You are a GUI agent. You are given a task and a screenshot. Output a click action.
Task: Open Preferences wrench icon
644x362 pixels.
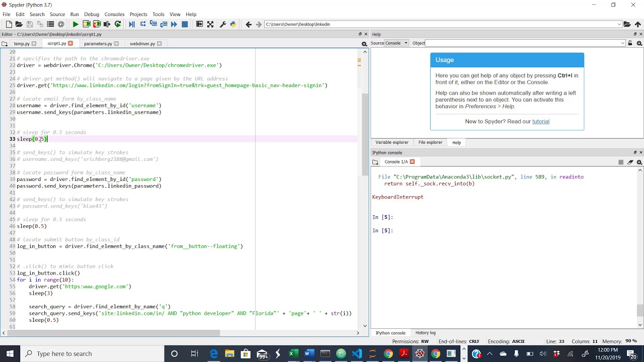(x=223, y=24)
